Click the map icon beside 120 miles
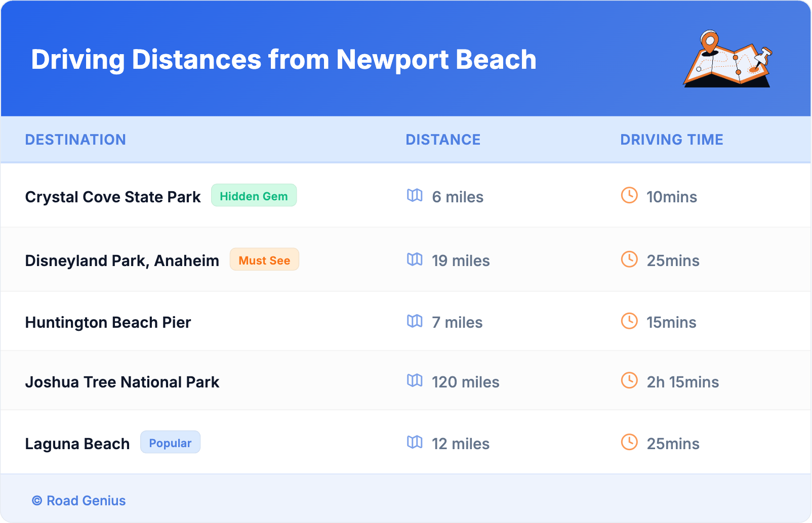 pyautogui.click(x=415, y=380)
